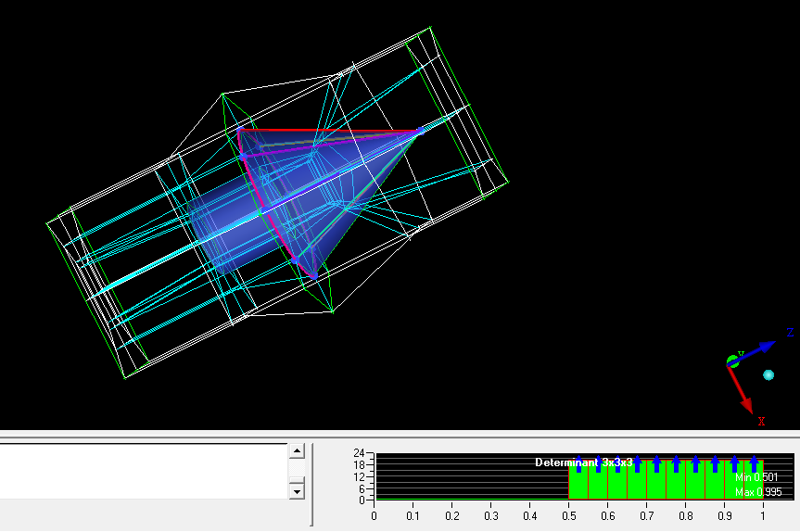Click the Determinant 3x3x3 histogram title
The image size is (800, 532).
pos(583,462)
